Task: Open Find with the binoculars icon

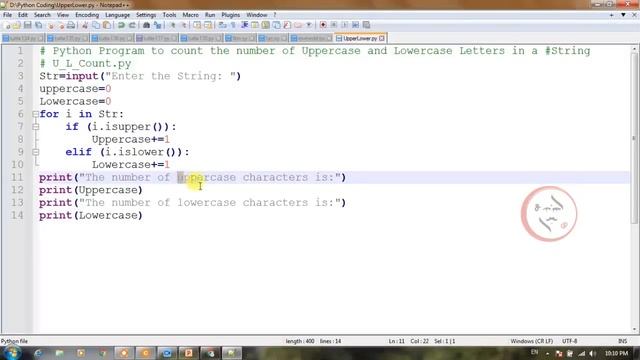Action: coord(146,25)
